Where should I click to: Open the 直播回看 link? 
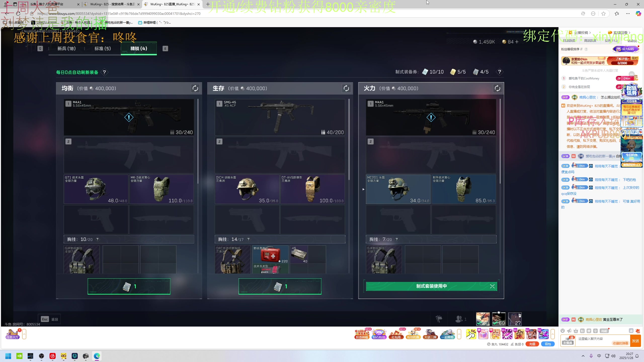click(619, 33)
